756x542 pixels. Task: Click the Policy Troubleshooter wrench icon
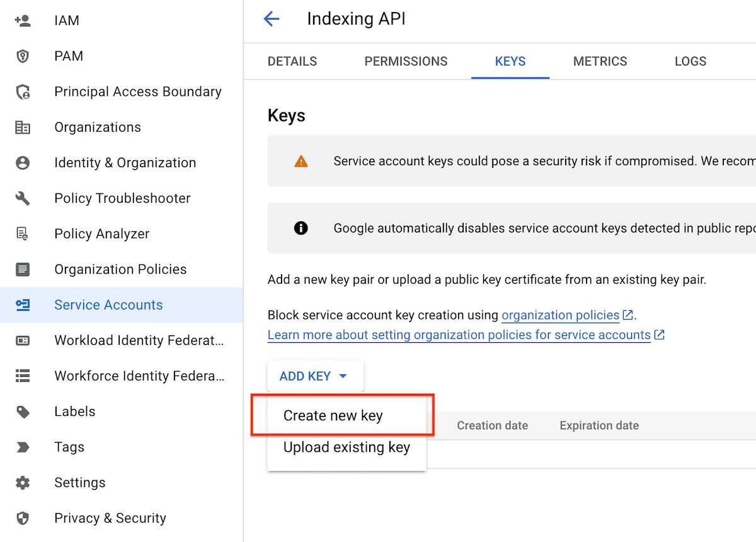(x=23, y=199)
